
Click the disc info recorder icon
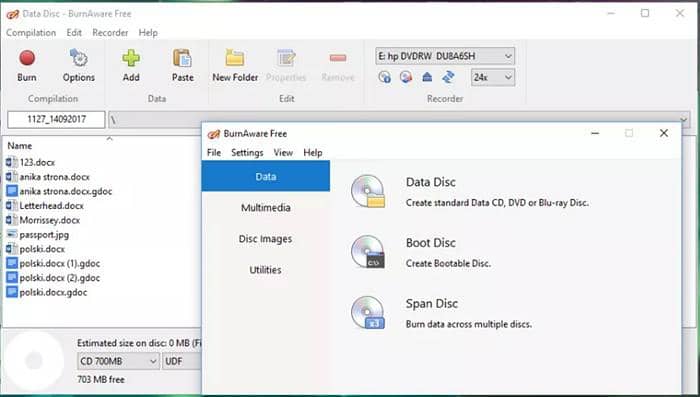[x=385, y=77]
